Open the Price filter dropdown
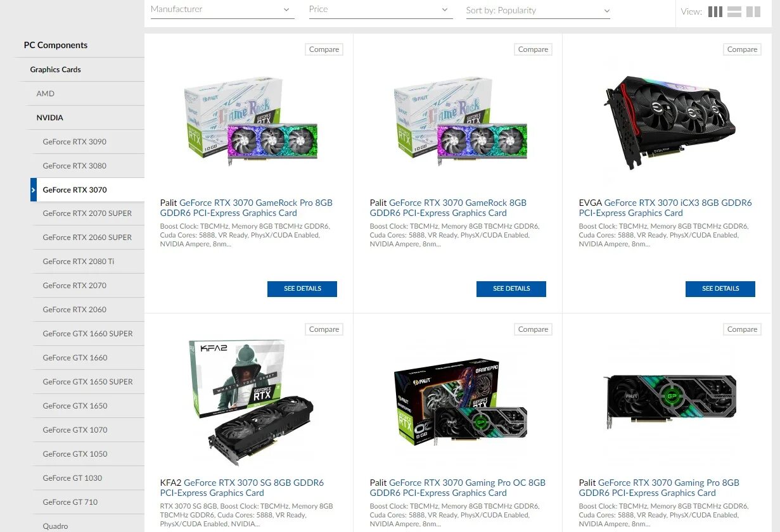The image size is (780, 532). (381, 9)
